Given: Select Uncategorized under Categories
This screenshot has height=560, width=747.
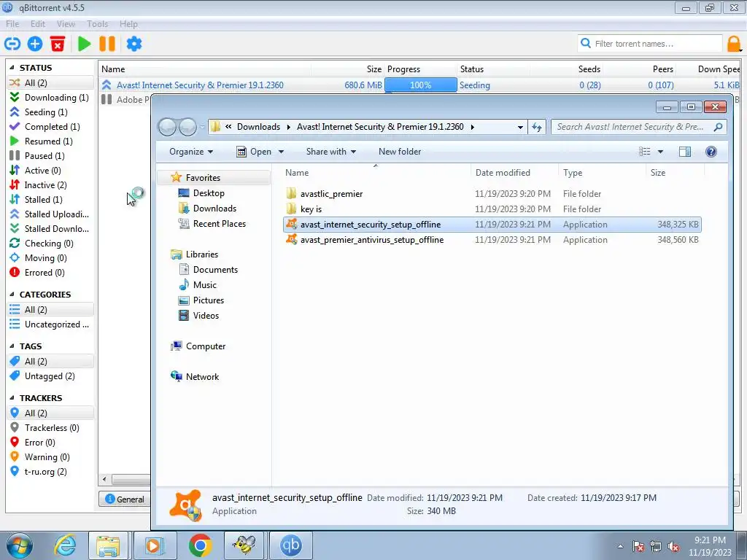Looking at the screenshot, I should coord(50,324).
